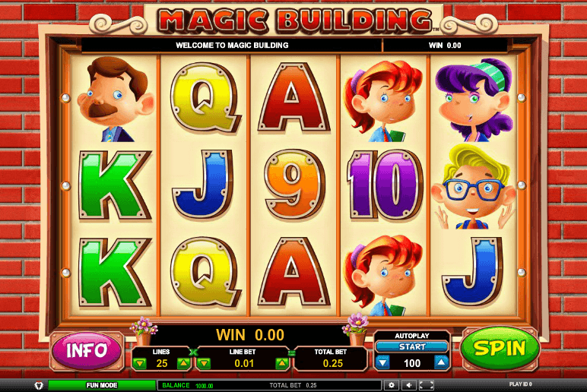
Task: Increase the number of lines
Action: pyautogui.click(x=184, y=363)
